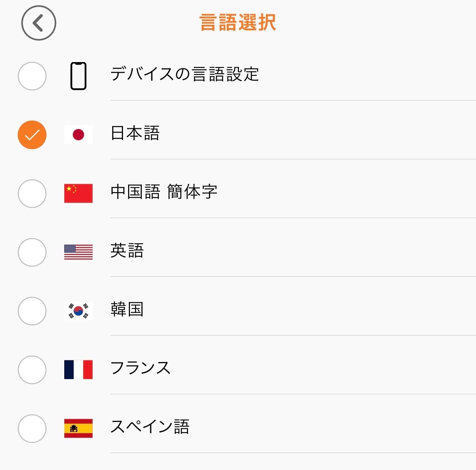Screen dimensions: 476x470
Task: Choose the 中国語 簡体字 language label
Action: tap(164, 192)
